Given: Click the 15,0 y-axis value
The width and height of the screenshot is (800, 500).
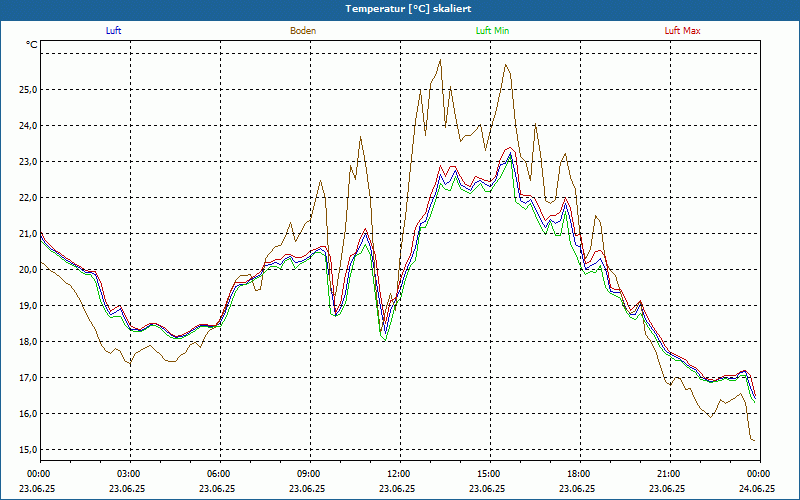Looking at the screenshot, I should (x=29, y=449).
